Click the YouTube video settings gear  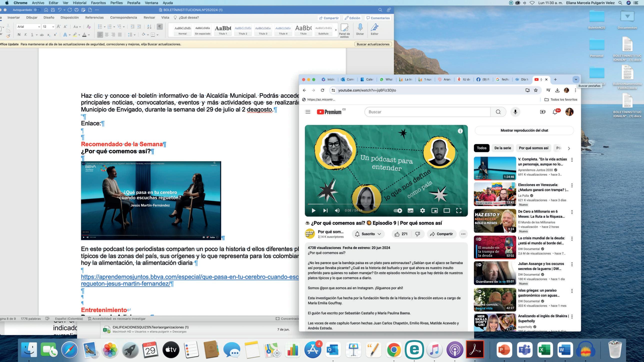pyautogui.click(x=423, y=211)
